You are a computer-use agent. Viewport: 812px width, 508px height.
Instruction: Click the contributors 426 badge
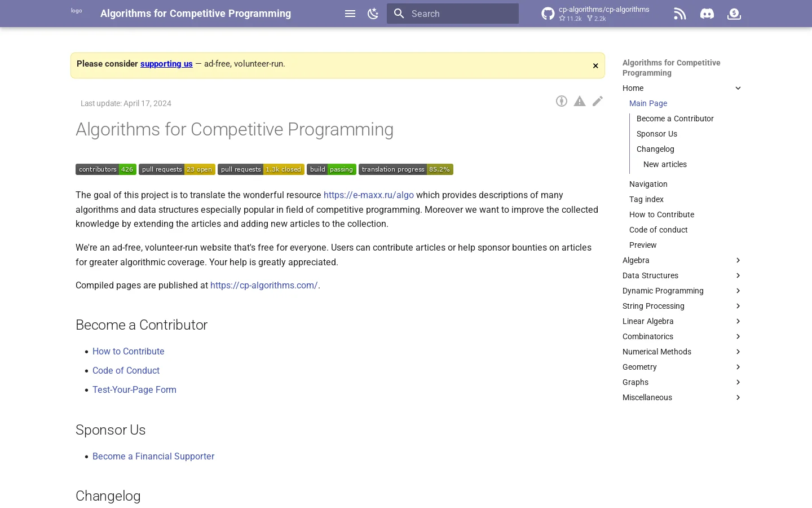coord(106,169)
